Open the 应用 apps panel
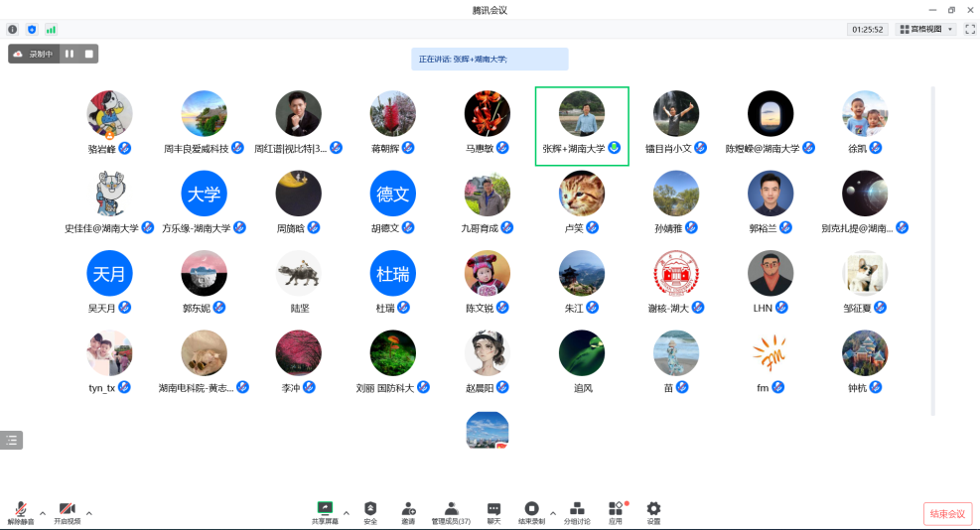Screen dimensions: 980x530 (x=616, y=512)
